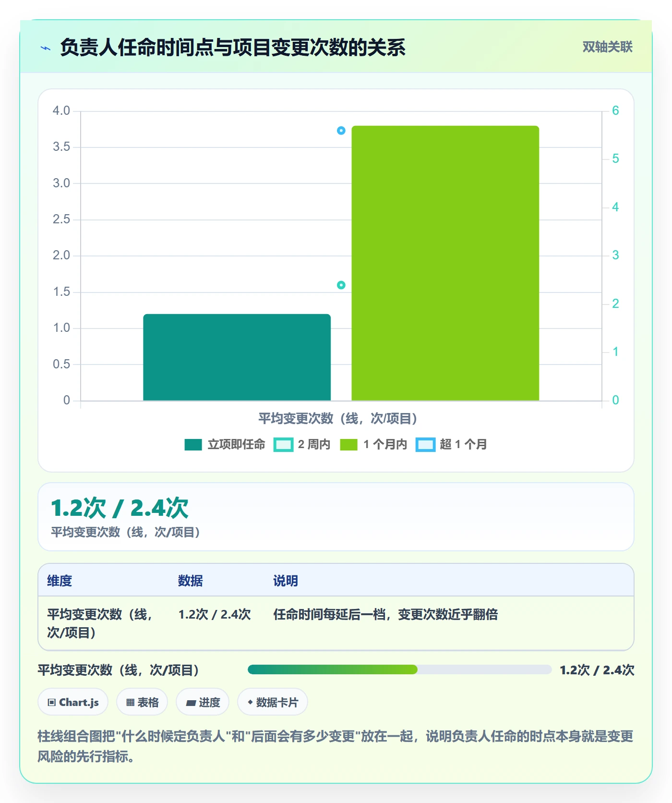672x803 pixels.
Task: Click the table cell 任命时间每延后一档，变更次数近乎翻倍
Action: point(385,614)
